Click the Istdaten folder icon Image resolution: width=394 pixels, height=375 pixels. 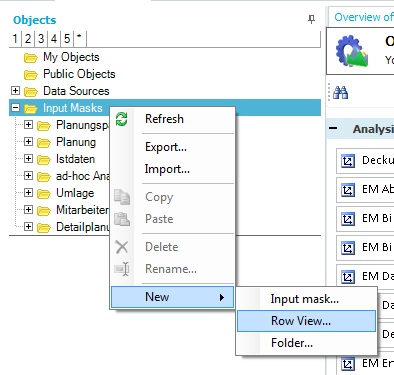tap(44, 160)
